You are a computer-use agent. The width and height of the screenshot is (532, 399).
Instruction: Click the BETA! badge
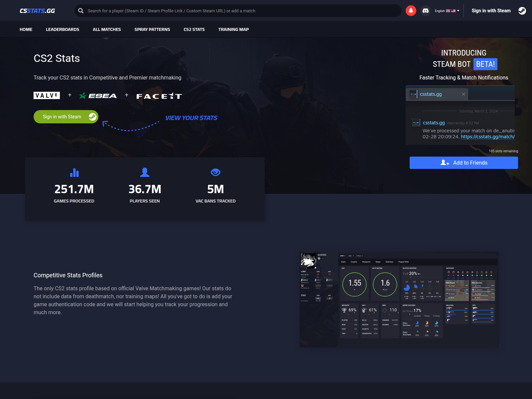485,64
